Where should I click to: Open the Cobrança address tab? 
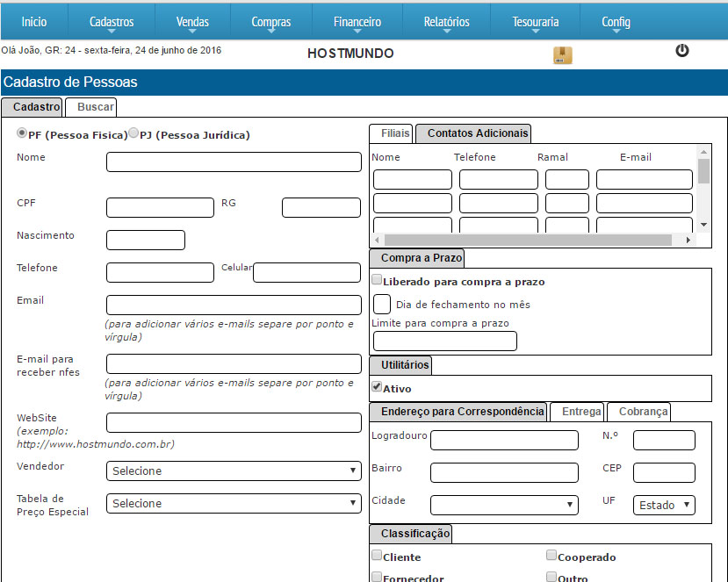(643, 412)
